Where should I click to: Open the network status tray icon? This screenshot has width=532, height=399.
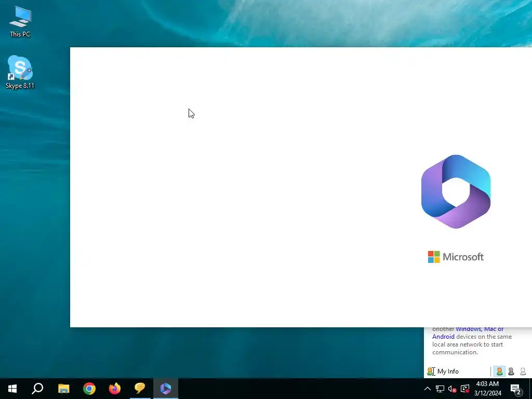[440, 389]
